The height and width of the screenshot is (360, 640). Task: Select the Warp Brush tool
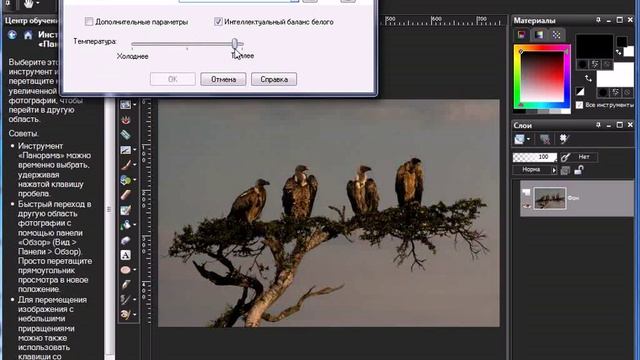coord(125,300)
